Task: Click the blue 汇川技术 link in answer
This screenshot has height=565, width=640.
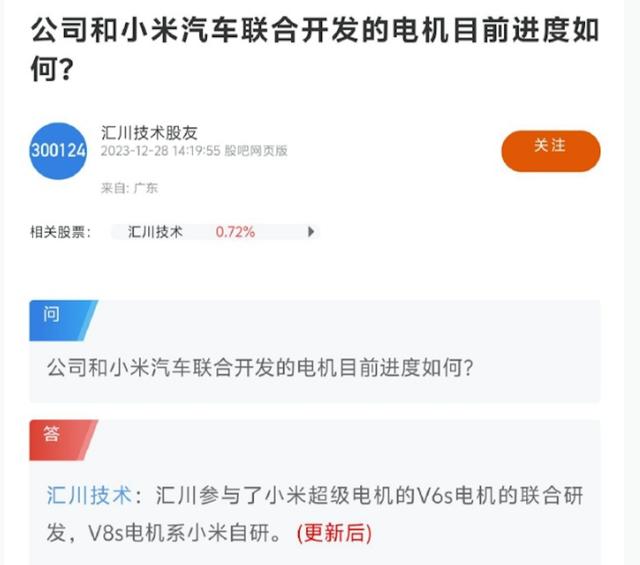Action: (89, 495)
